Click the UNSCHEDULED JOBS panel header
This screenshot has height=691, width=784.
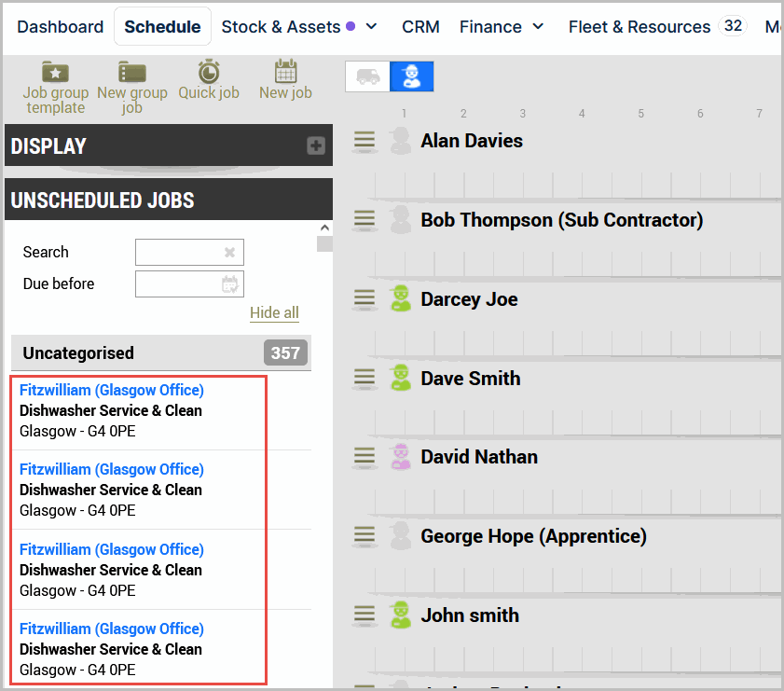(x=169, y=200)
